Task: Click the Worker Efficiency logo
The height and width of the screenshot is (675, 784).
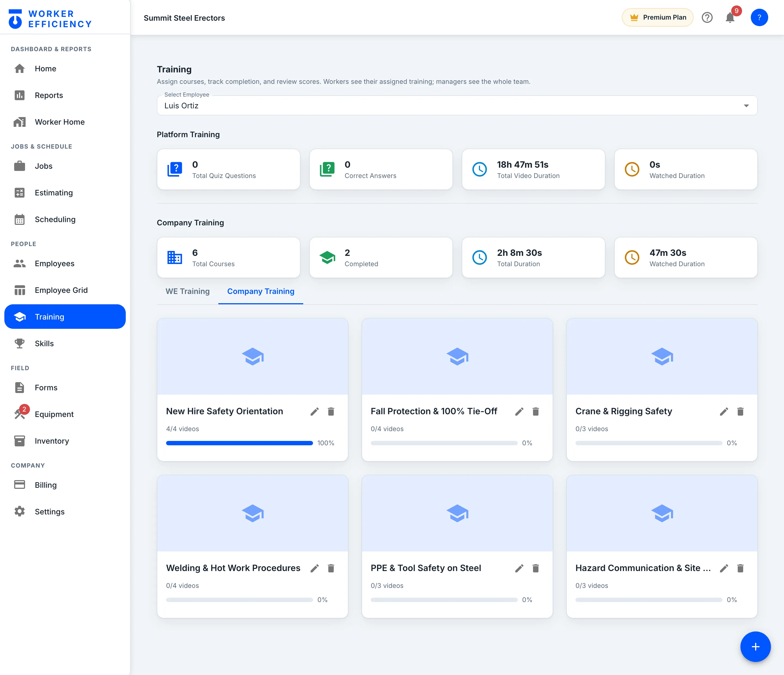Action: (x=50, y=19)
